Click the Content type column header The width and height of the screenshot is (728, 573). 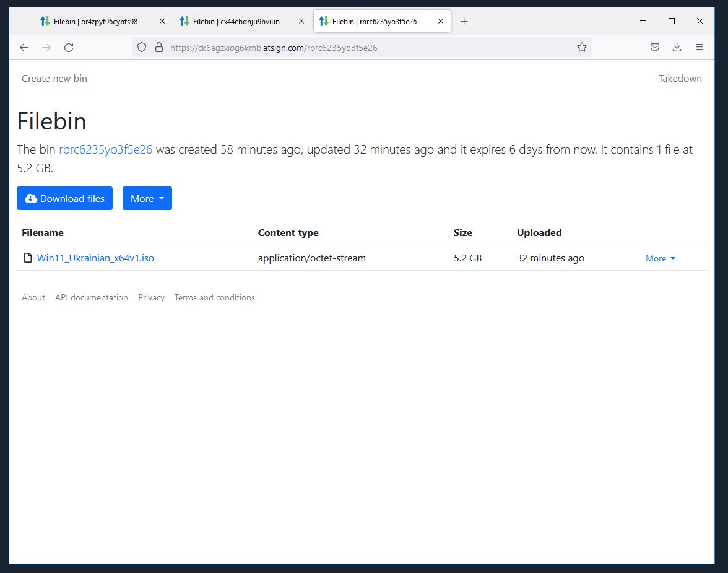click(x=288, y=232)
